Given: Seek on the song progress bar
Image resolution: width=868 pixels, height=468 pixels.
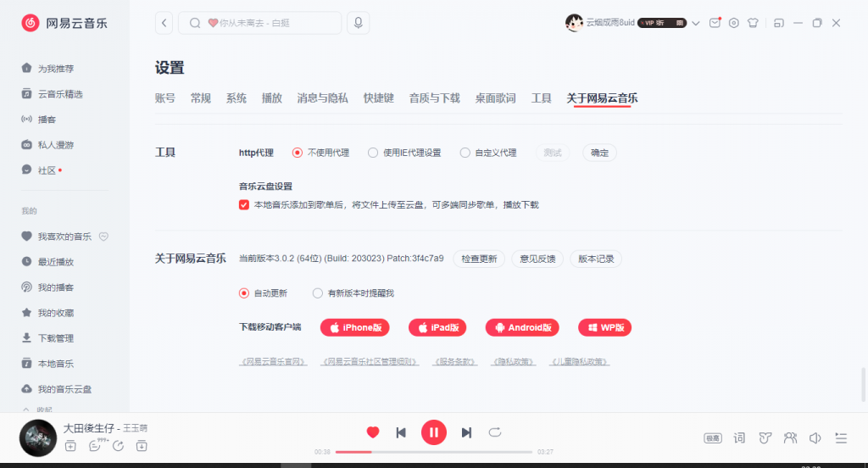Looking at the screenshot, I should pyautogui.click(x=434, y=453).
